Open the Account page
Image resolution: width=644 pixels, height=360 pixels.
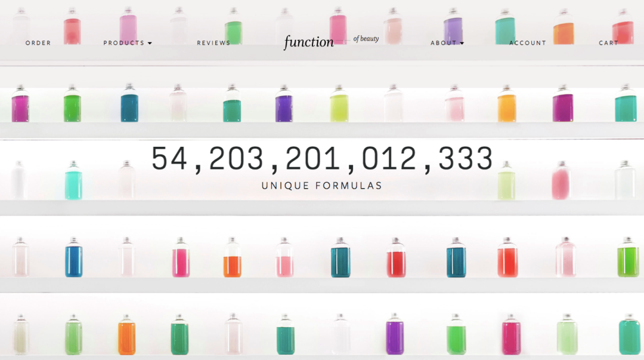point(528,43)
